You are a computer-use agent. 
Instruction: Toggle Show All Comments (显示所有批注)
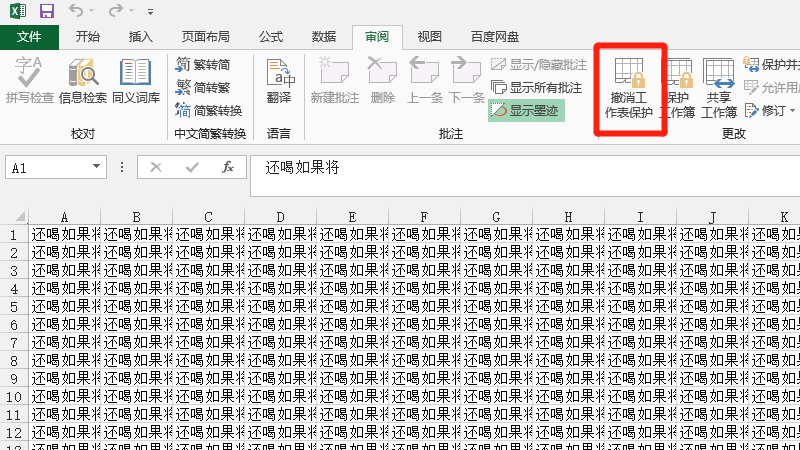click(x=536, y=88)
